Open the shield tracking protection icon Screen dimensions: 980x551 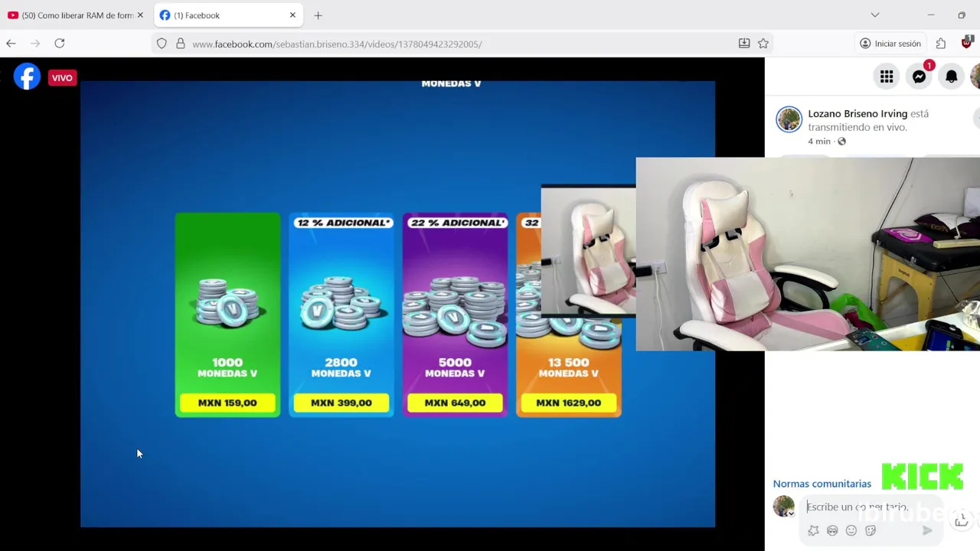click(162, 44)
